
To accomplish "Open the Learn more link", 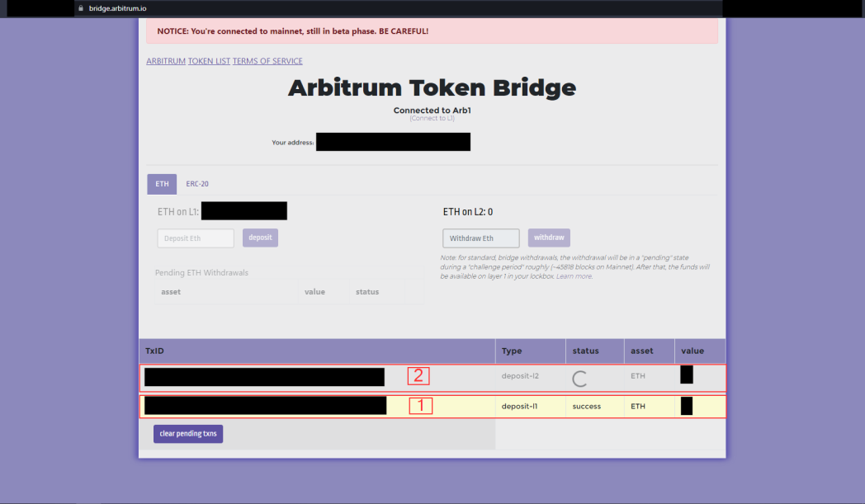I will point(574,276).
